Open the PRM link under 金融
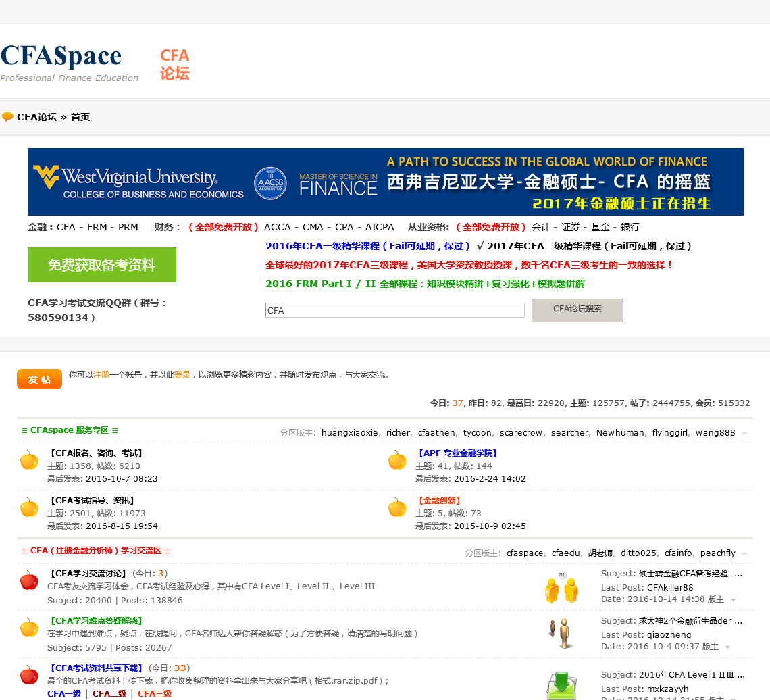Screen dimensions: 770x700 pos(128,227)
